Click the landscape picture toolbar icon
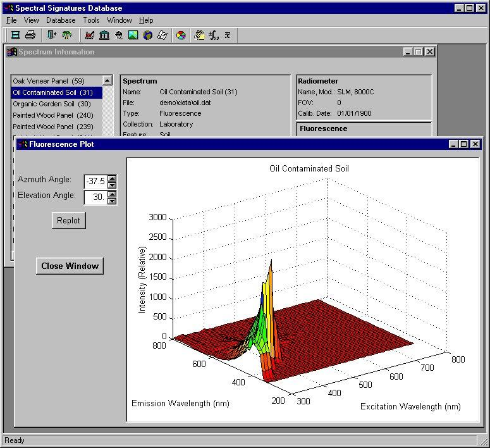The height and width of the screenshot is (448, 490). click(x=133, y=35)
